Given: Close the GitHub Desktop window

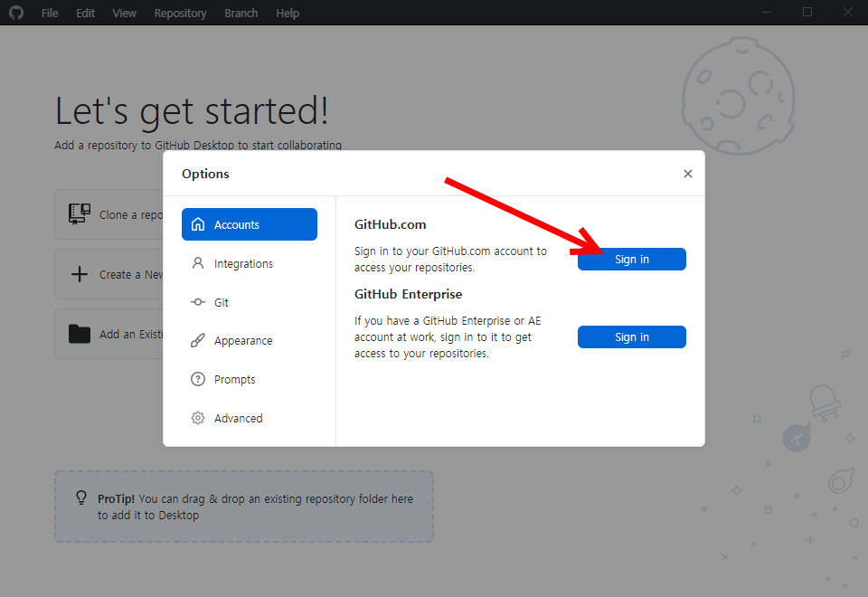Looking at the screenshot, I should click(847, 12).
